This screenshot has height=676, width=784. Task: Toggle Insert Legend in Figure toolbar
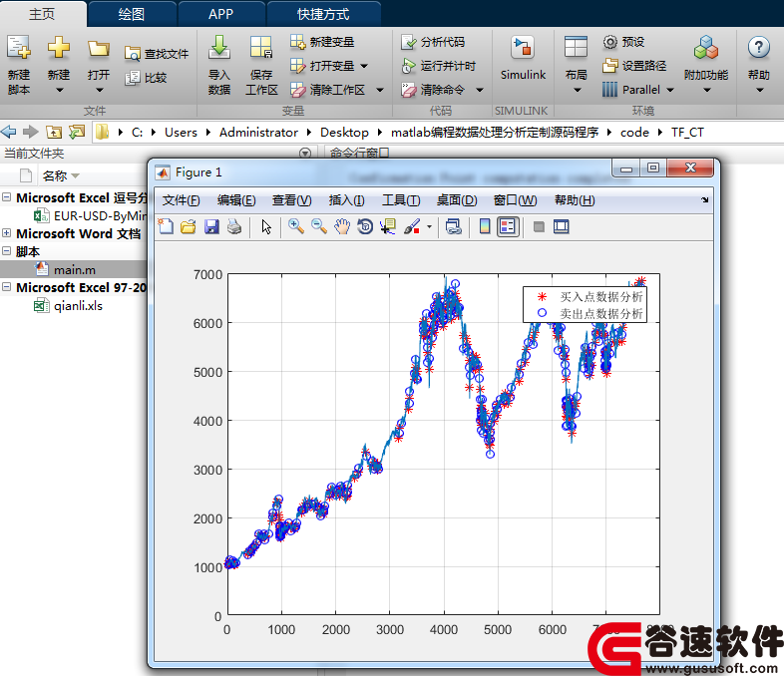click(508, 227)
